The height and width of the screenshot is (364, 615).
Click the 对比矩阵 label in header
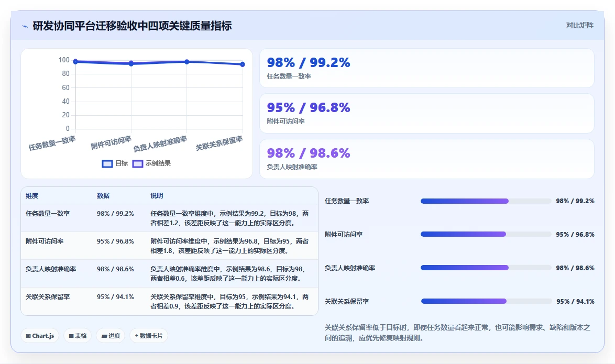579,26
